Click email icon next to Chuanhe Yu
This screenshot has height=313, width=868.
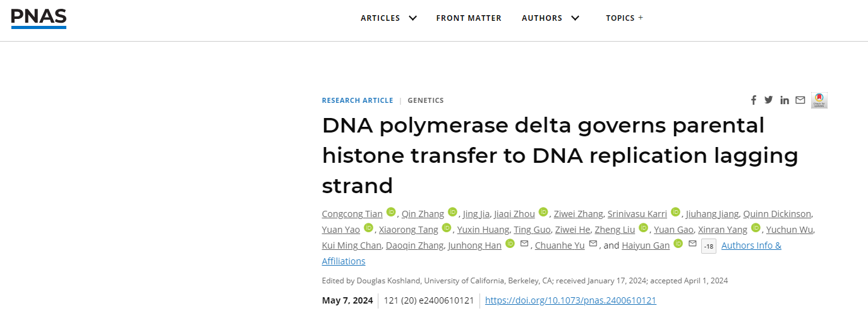[x=593, y=244]
